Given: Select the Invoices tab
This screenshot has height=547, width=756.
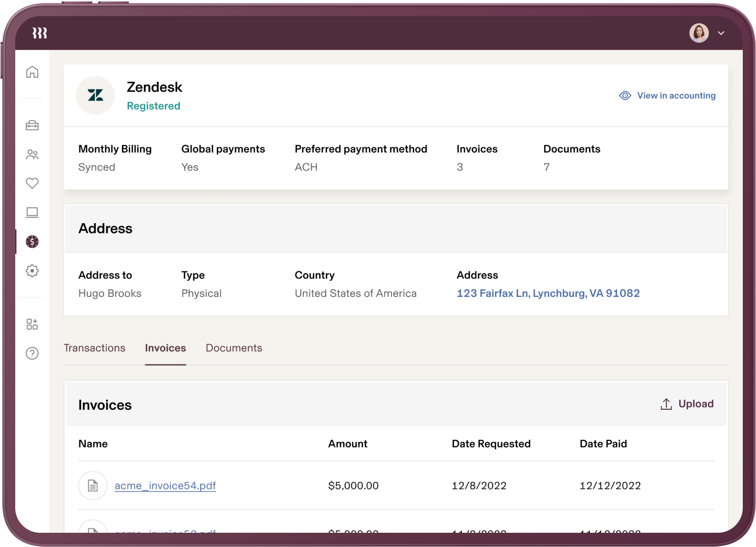Looking at the screenshot, I should 166,348.
